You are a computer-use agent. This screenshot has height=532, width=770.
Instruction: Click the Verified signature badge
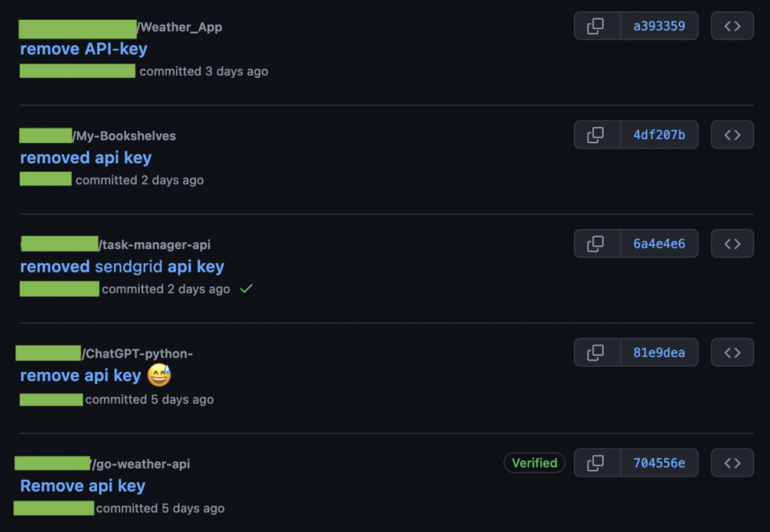(534, 464)
